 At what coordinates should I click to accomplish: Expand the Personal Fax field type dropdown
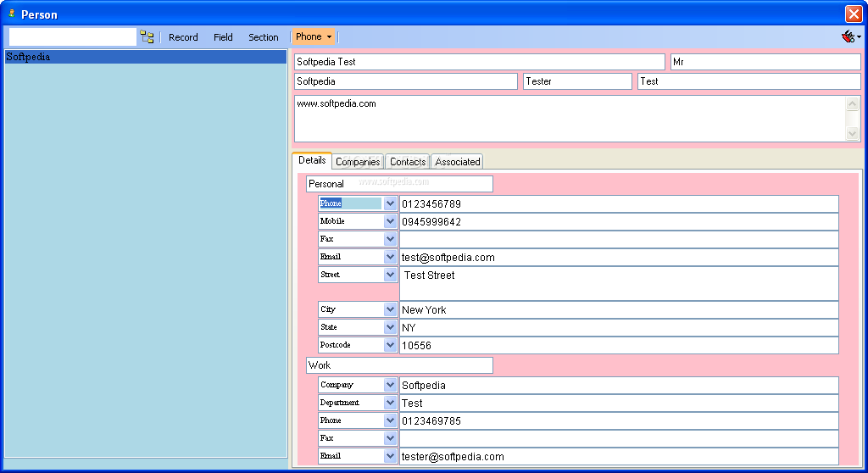390,239
